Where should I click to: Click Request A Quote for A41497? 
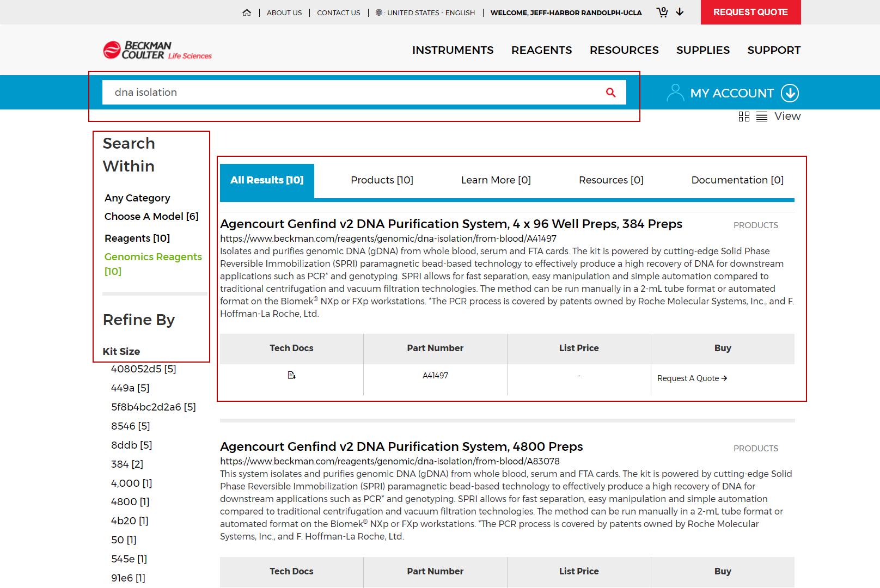click(692, 378)
